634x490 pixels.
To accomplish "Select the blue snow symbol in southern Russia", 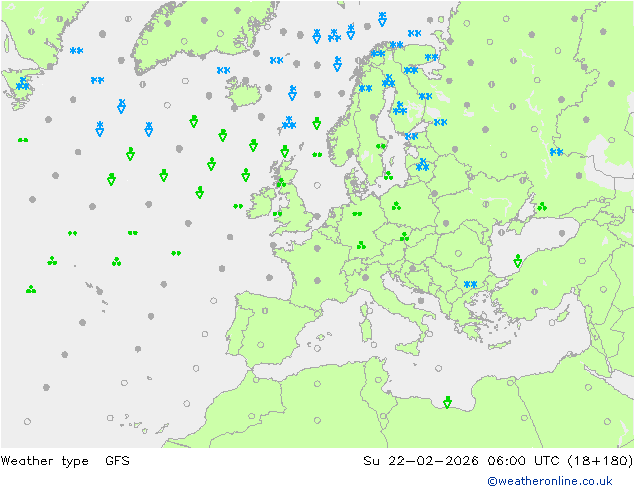I will [x=556, y=152].
